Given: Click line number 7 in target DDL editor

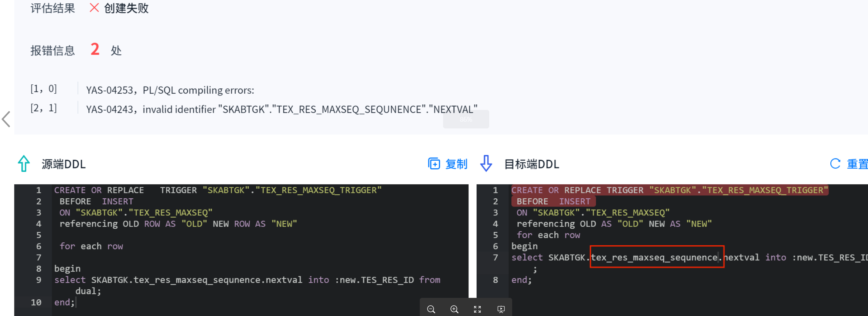Looking at the screenshot, I should click(x=495, y=258).
